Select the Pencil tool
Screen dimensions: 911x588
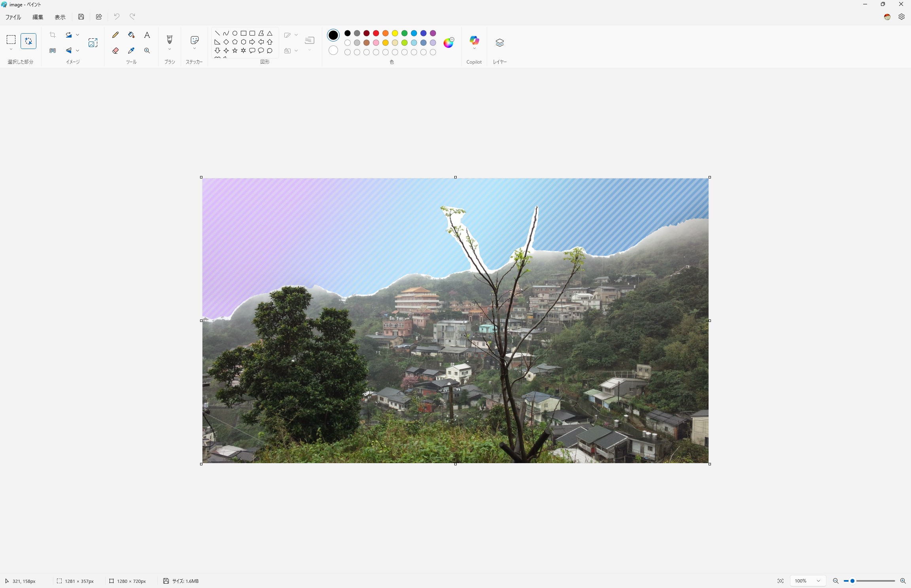tap(115, 35)
